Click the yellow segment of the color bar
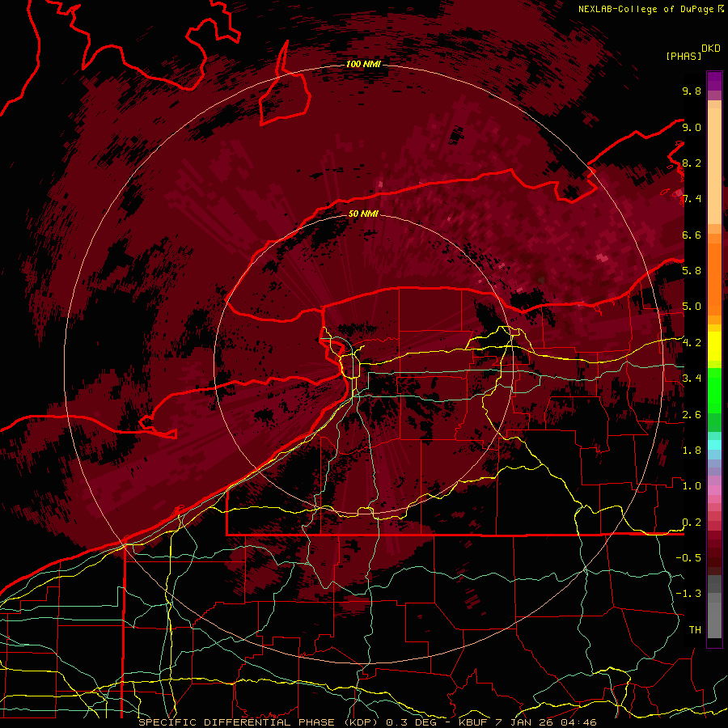The image size is (728, 728). pyautogui.click(x=714, y=346)
